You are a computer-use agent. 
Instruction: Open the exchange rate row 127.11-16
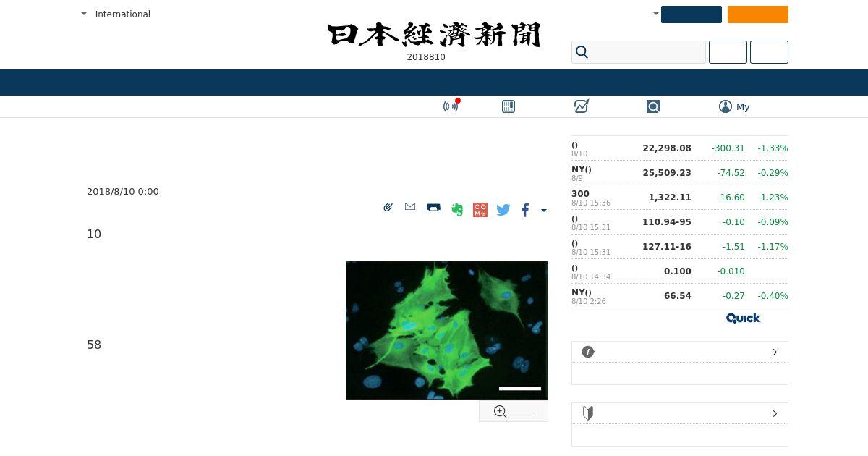tap(680, 247)
